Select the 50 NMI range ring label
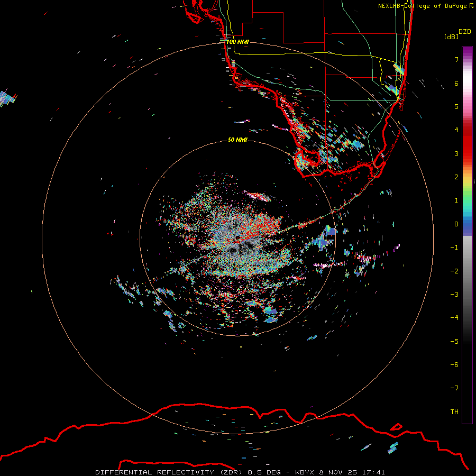This screenshot has width=476, height=476. (x=237, y=140)
